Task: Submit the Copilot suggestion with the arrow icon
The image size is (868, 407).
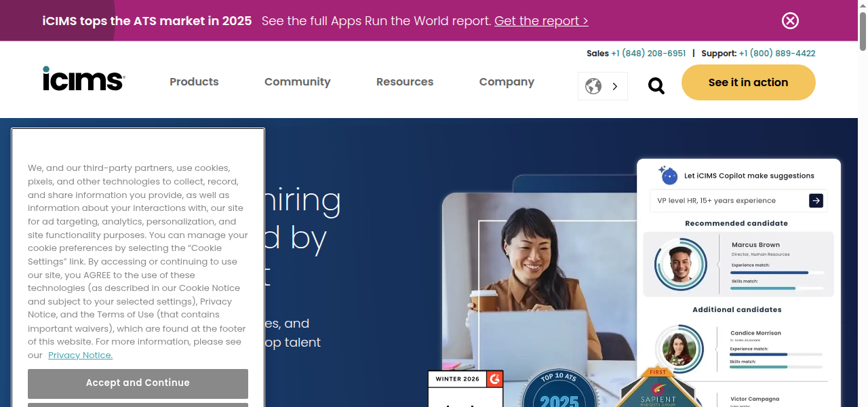Action: (x=815, y=200)
